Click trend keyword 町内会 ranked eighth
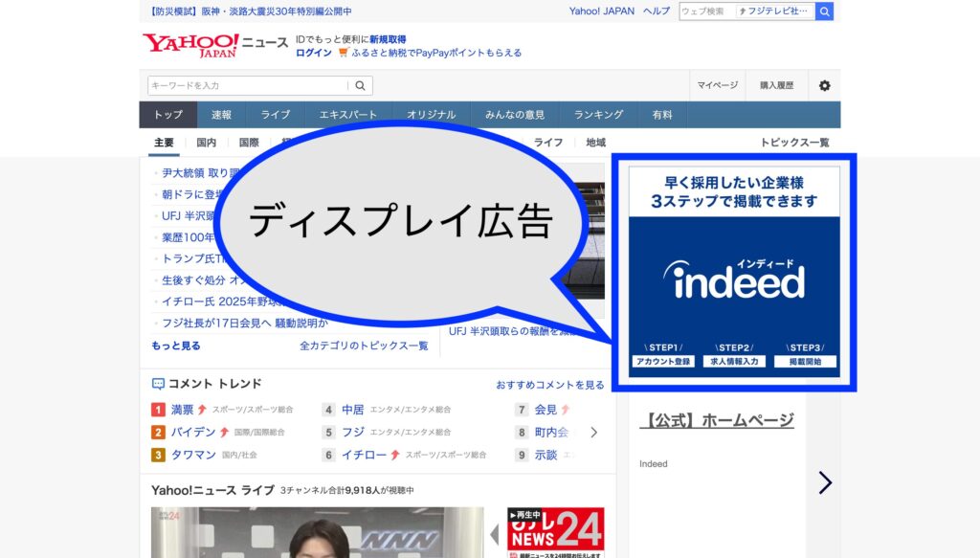This screenshot has width=980, height=558. (x=551, y=432)
